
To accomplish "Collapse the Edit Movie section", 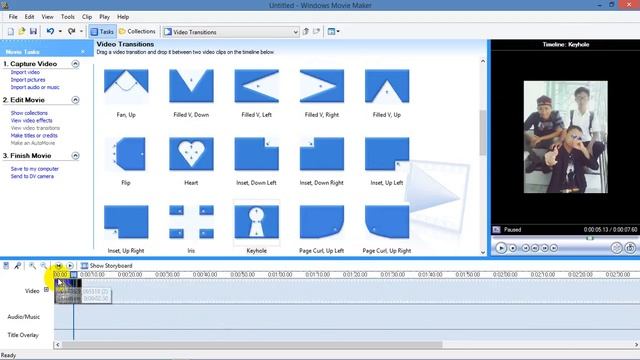I will tap(76, 100).
